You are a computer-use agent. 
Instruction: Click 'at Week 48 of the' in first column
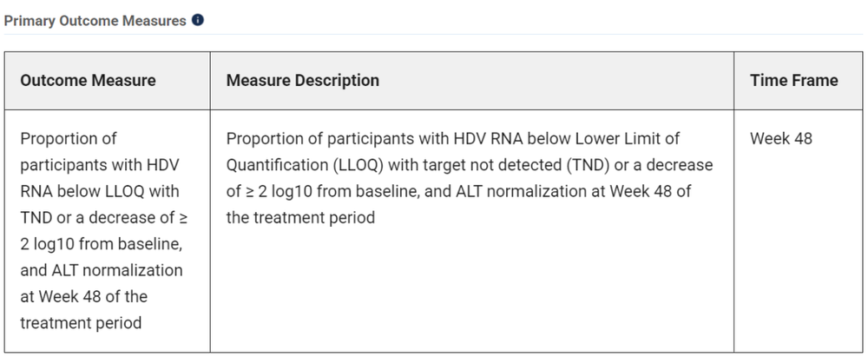83,296
